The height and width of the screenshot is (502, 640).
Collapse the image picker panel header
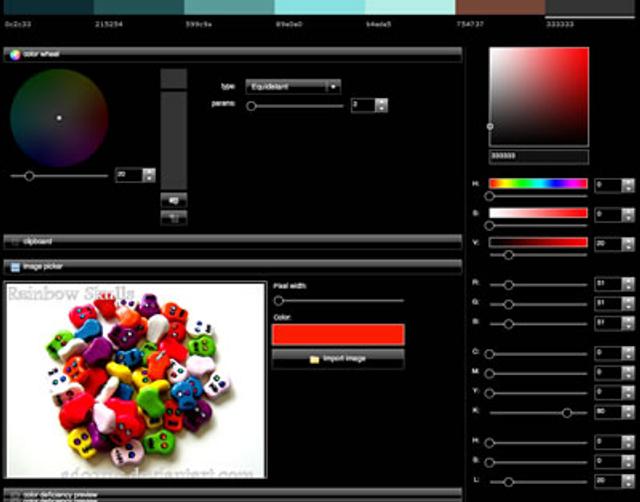click(x=233, y=267)
